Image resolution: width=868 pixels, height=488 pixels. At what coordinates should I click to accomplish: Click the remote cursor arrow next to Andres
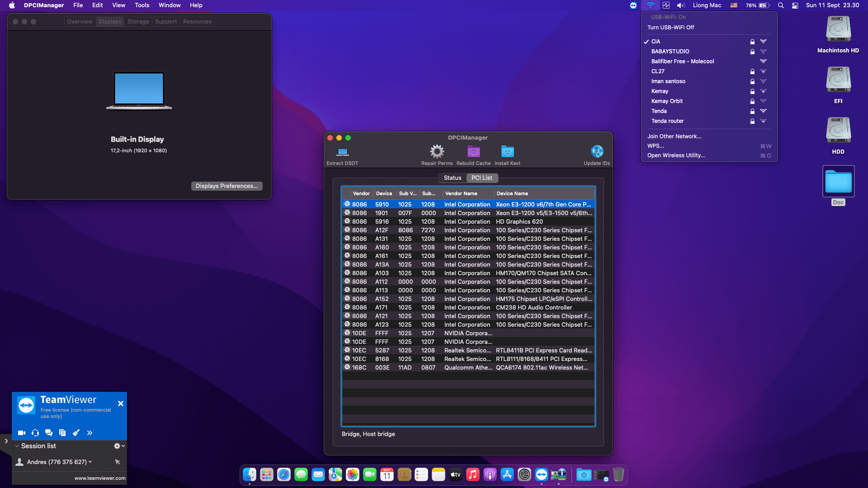pyautogui.click(x=118, y=462)
